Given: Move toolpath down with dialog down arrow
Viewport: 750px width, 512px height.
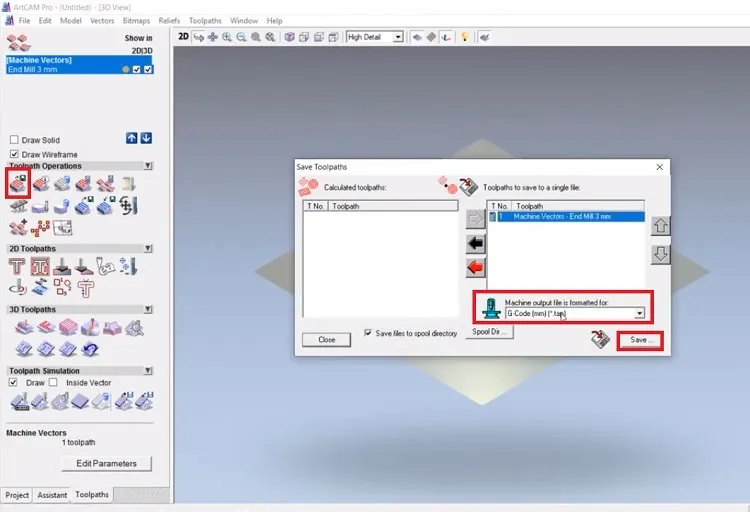Looking at the screenshot, I should pyautogui.click(x=661, y=254).
